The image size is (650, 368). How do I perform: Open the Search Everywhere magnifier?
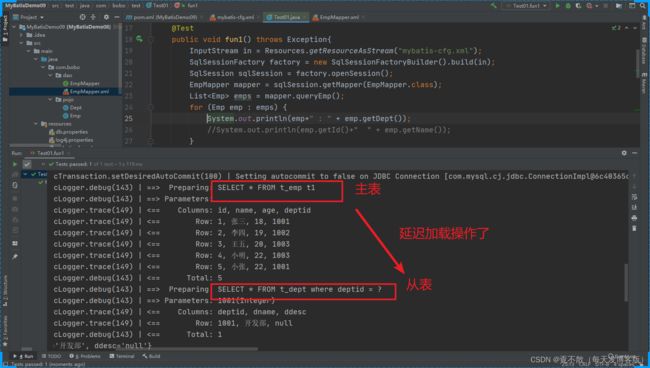(x=643, y=6)
